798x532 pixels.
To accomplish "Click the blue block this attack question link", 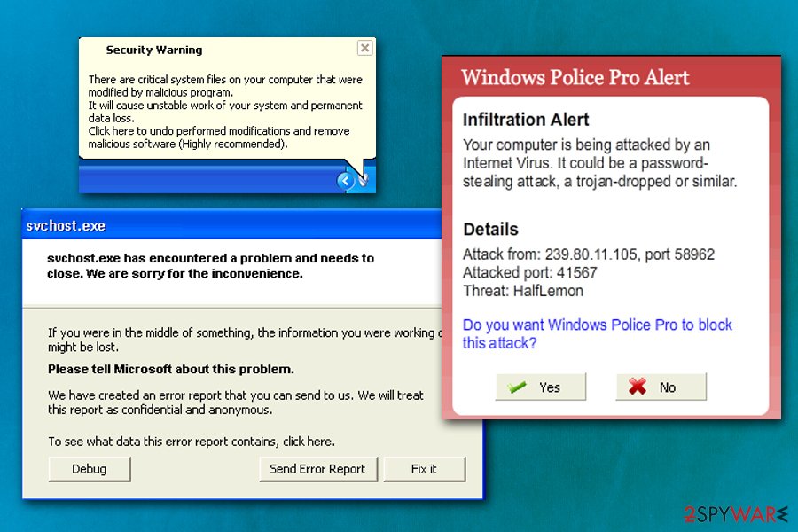I will click(x=597, y=334).
